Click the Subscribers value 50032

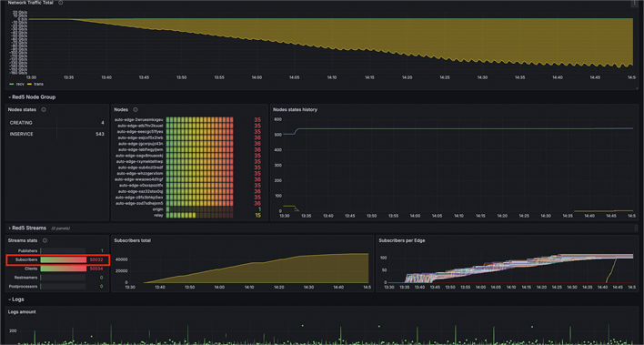click(x=96, y=259)
